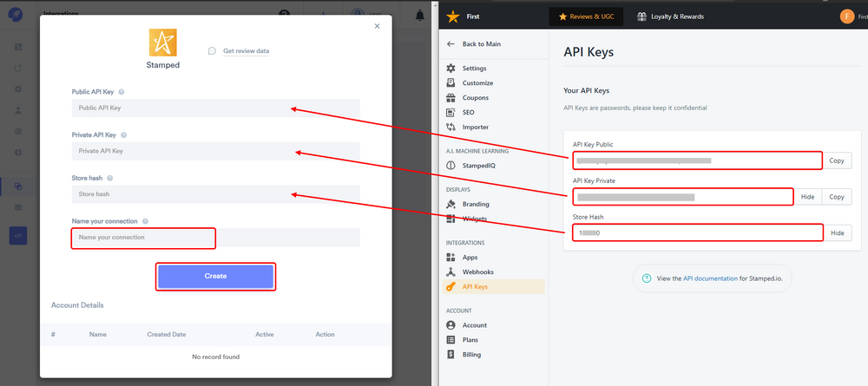The height and width of the screenshot is (386, 868).
Task: Click help icon next to Store hash
Action: pyautogui.click(x=109, y=178)
